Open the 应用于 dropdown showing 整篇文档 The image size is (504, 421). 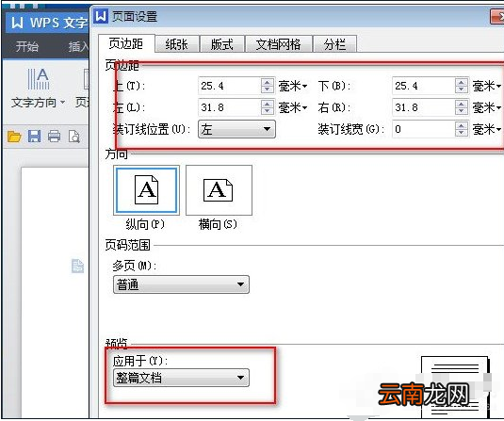(x=181, y=378)
